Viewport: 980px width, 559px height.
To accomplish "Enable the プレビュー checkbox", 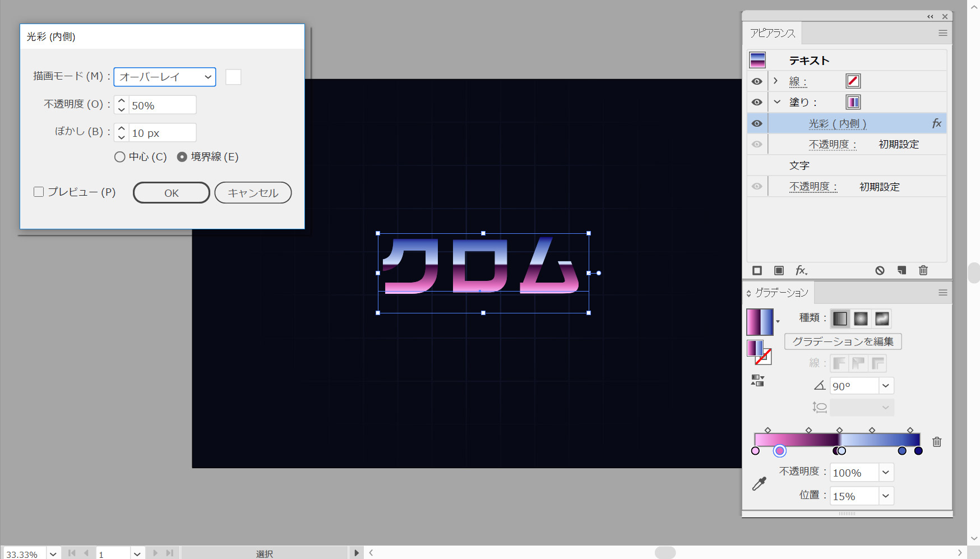I will 39,192.
